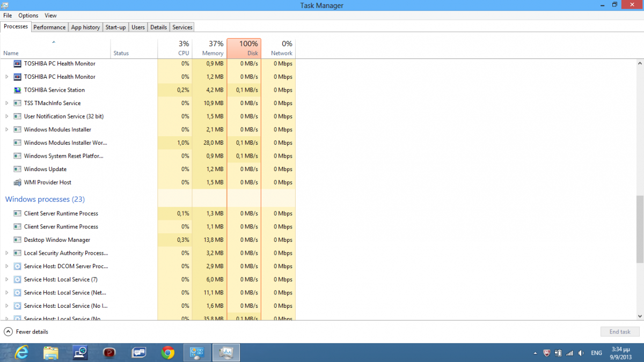Switch to the Performance tab
Viewport: 644px width, 362px height.
tap(49, 27)
